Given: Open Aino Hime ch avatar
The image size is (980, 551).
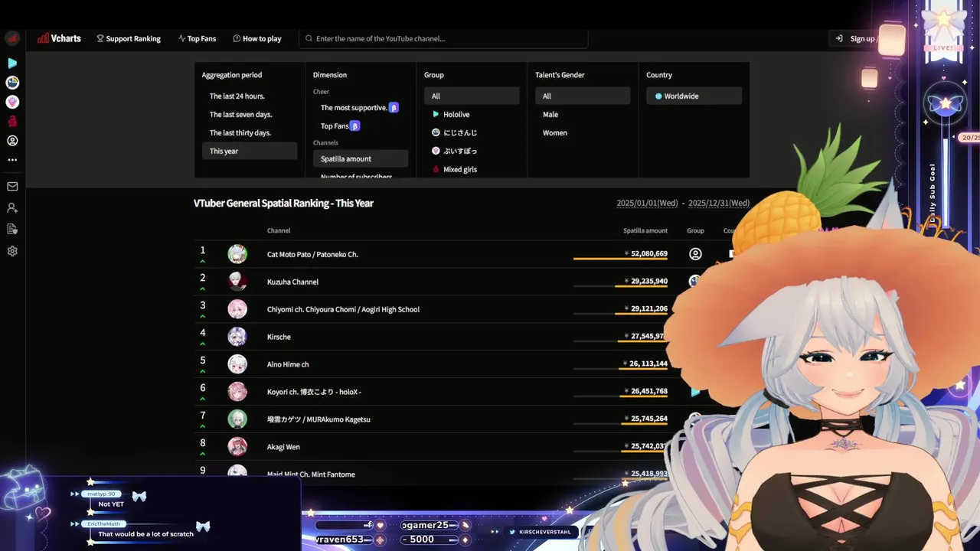Looking at the screenshot, I should (x=237, y=364).
